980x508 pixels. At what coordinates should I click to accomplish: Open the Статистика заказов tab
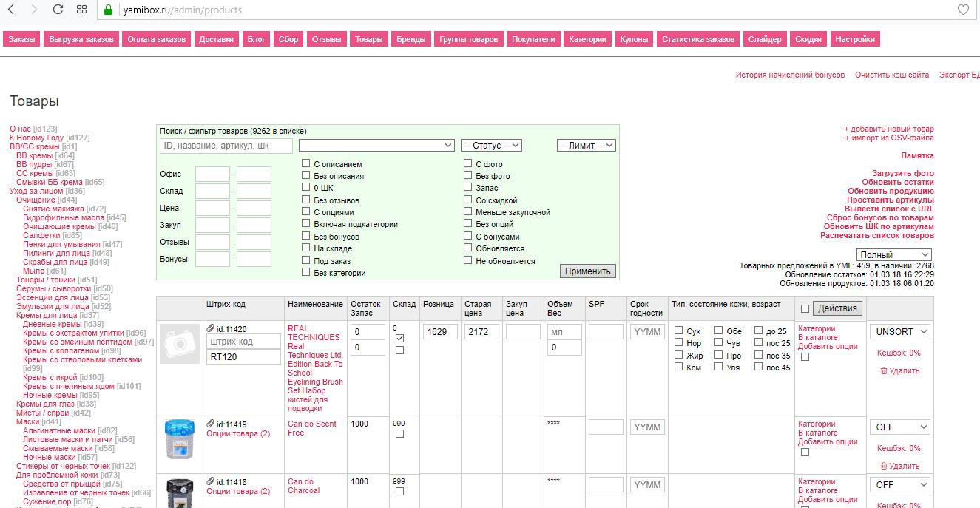(x=698, y=39)
